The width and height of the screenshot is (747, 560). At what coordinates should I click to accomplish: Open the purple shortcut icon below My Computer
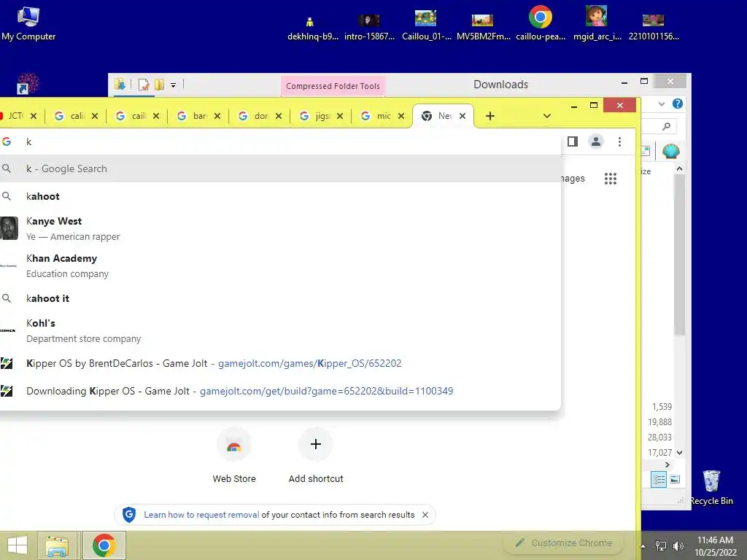pyautogui.click(x=28, y=84)
